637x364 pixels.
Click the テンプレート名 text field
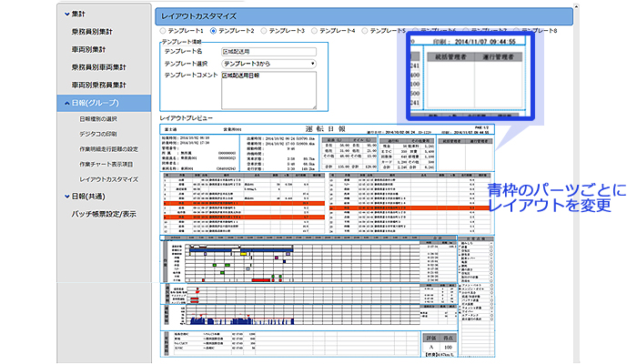tap(269, 52)
